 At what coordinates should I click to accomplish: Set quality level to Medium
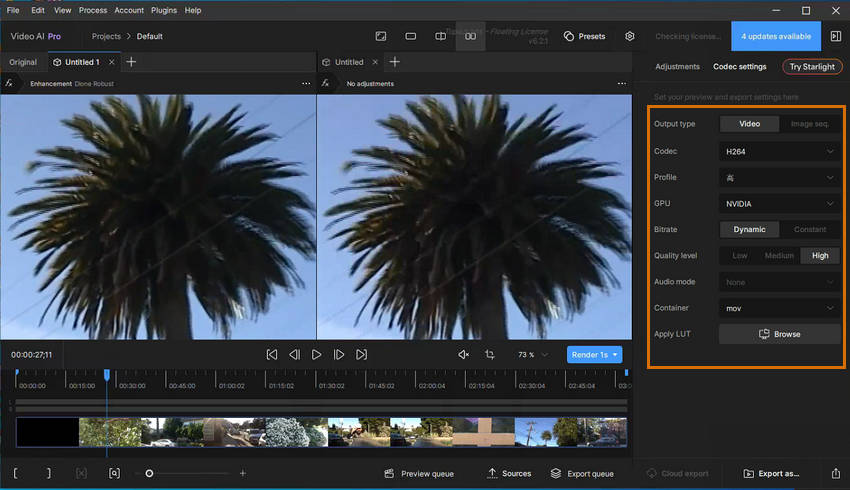coord(779,255)
